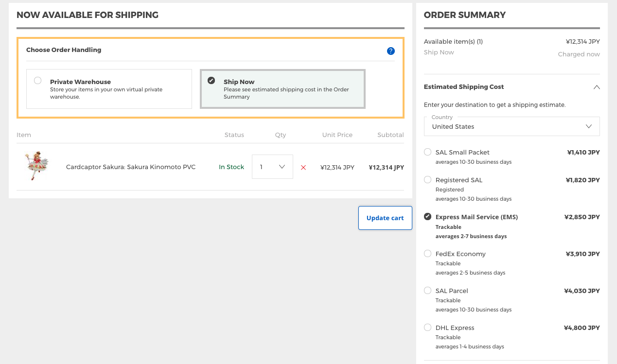Choose DHL Express shipping

[427, 328]
